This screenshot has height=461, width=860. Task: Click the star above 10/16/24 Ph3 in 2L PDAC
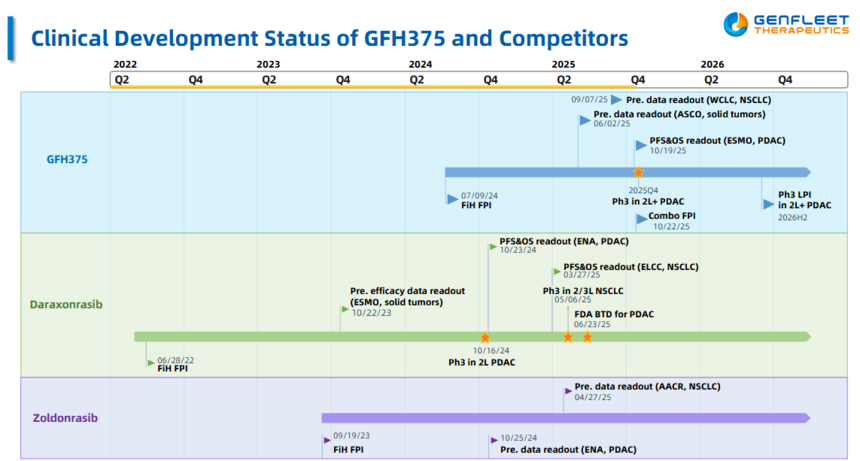pyautogui.click(x=485, y=337)
